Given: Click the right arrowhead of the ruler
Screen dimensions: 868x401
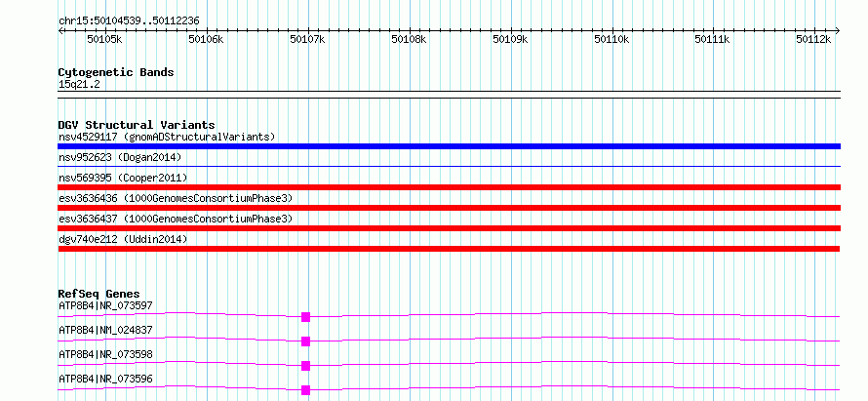Looking at the screenshot, I should (838, 30).
